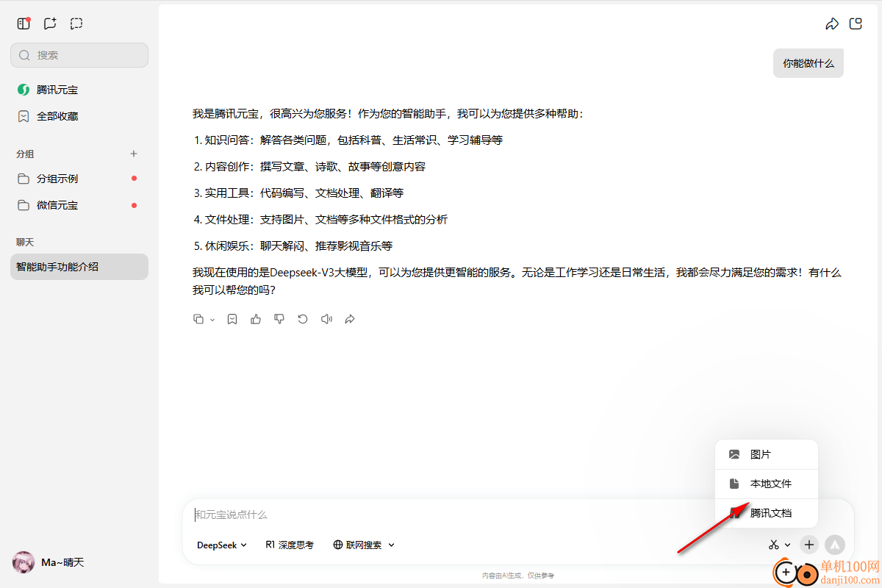Click the 聊天 section header
The width and height of the screenshot is (882, 588).
25,242
